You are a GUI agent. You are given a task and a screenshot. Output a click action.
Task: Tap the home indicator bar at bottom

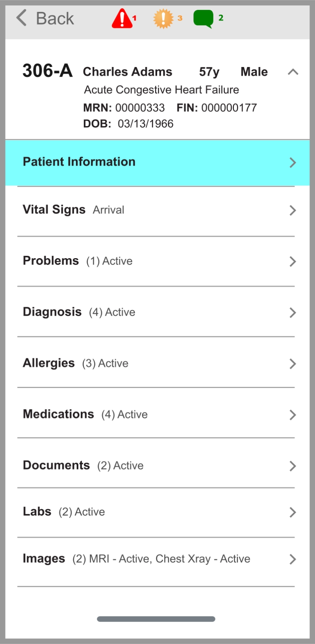(156, 619)
